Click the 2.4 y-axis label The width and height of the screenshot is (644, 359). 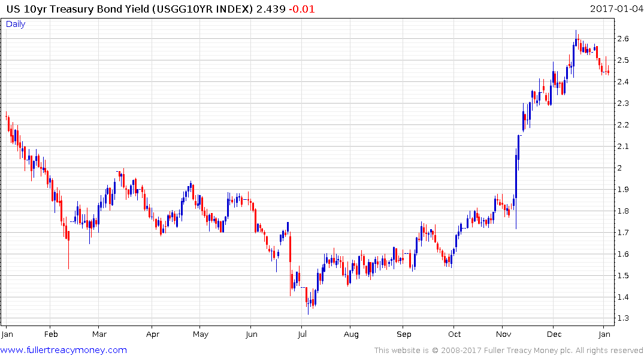pyautogui.click(x=623, y=81)
